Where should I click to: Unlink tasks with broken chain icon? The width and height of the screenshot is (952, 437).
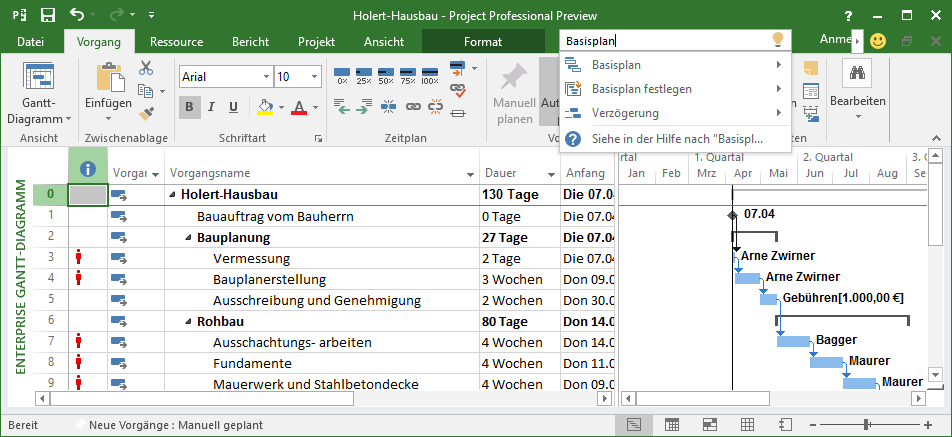435,107
